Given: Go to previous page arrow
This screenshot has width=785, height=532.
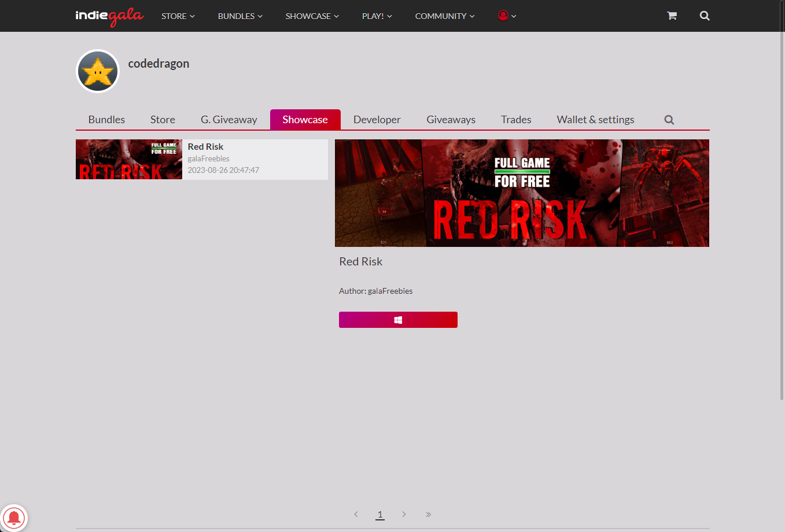Looking at the screenshot, I should 356,514.
